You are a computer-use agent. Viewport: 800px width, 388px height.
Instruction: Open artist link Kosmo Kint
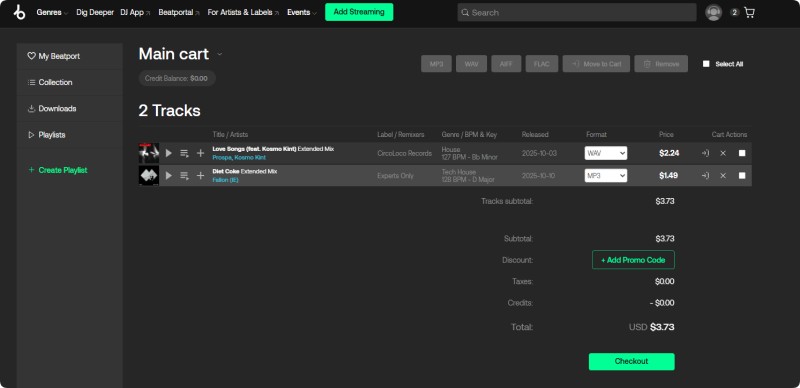(250, 158)
